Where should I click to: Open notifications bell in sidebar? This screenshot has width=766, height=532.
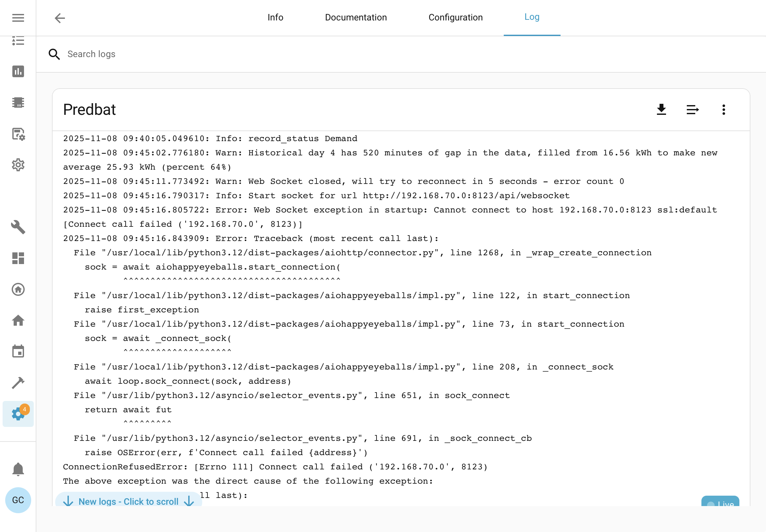click(x=18, y=469)
